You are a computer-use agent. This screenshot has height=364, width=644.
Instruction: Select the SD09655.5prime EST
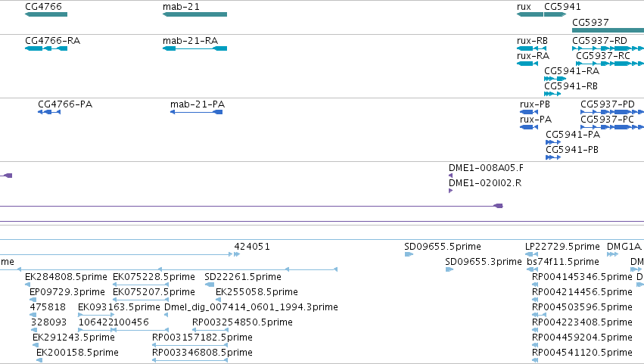[x=409, y=255]
